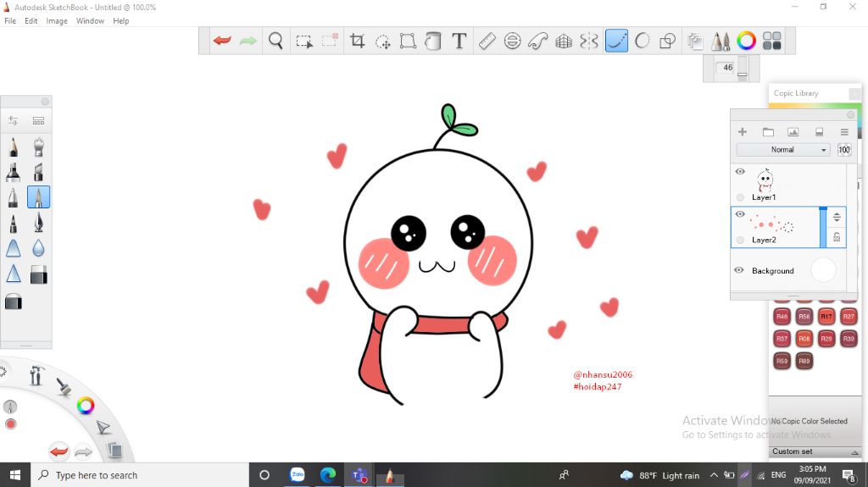
Task: Select the rectangular Selection tool
Action: pyautogui.click(x=304, y=41)
